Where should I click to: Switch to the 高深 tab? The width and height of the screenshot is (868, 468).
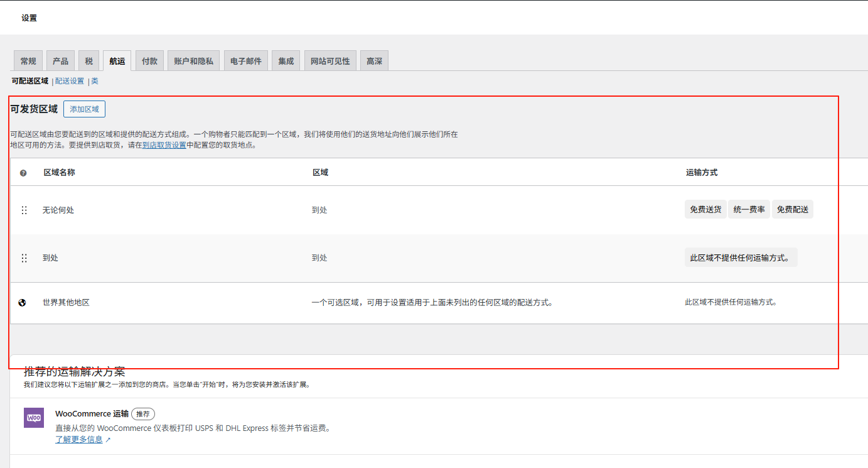point(374,61)
